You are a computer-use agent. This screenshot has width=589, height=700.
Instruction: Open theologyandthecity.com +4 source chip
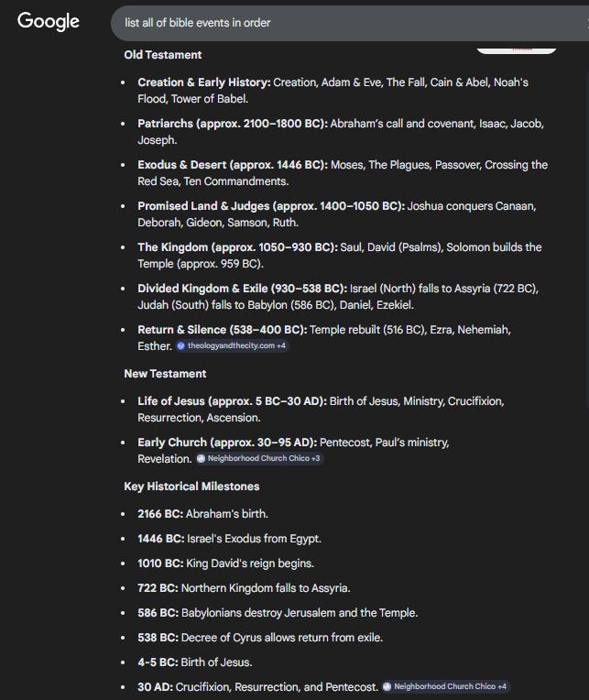pyautogui.click(x=232, y=346)
